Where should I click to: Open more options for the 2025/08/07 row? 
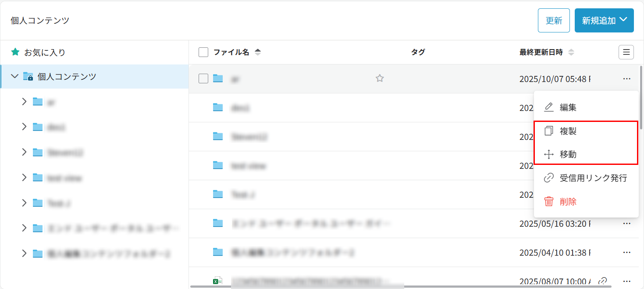[x=626, y=281]
